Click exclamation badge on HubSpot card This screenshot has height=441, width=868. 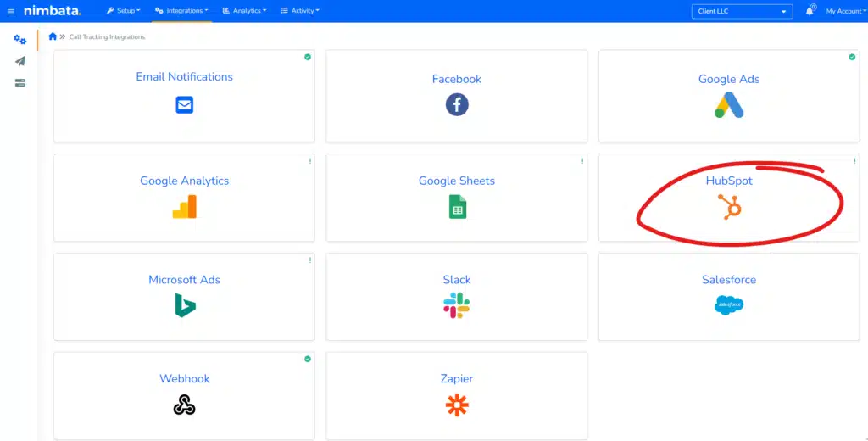[x=854, y=161]
